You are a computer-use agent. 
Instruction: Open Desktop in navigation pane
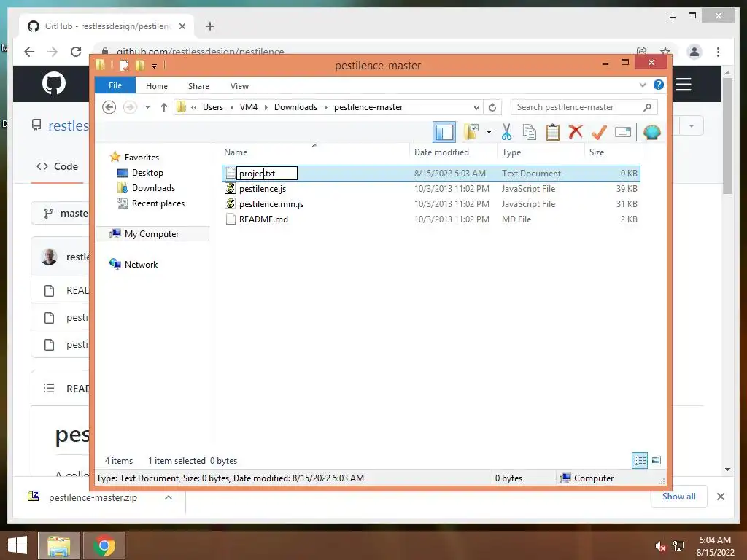147,172
